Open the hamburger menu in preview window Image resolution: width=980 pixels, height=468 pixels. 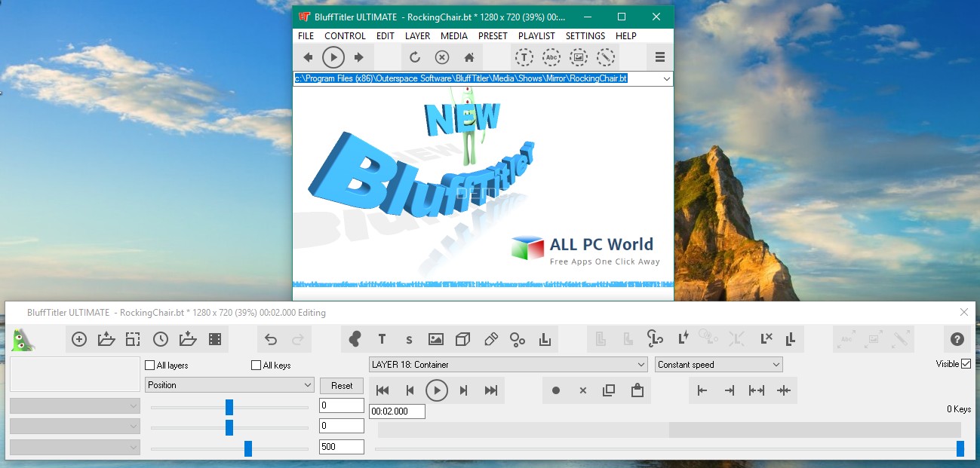click(659, 57)
